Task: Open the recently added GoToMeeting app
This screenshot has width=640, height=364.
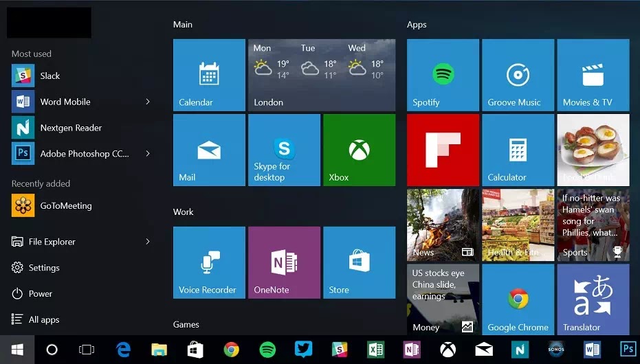Action: coord(81,205)
